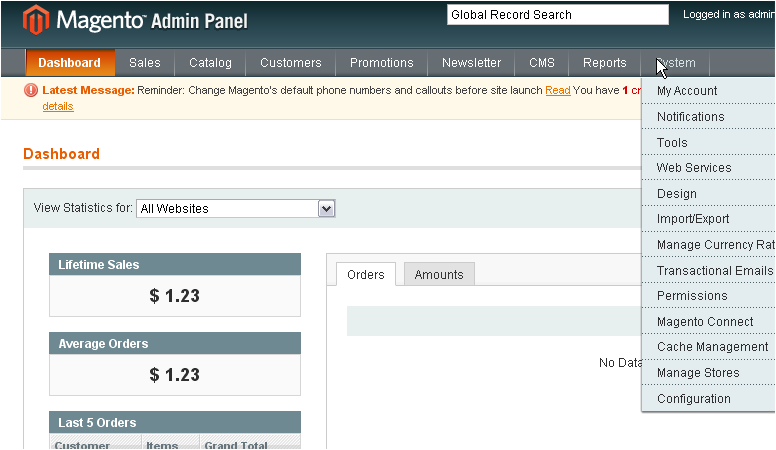Image resolution: width=776 pixels, height=450 pixels.
Task: Open My Account from System menu
Action: coord(687,91)
